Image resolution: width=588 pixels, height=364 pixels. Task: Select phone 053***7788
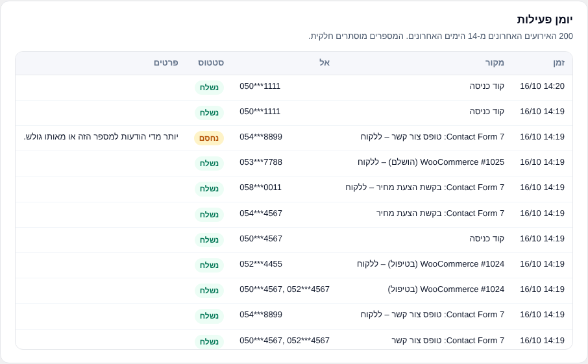click(261, 162)
